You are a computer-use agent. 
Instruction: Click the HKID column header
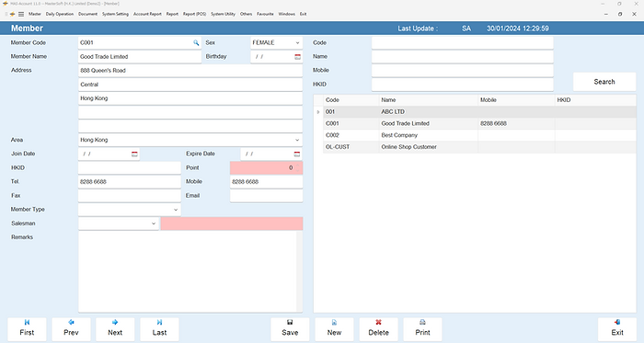pyautogui.click(x=595, y=100)
